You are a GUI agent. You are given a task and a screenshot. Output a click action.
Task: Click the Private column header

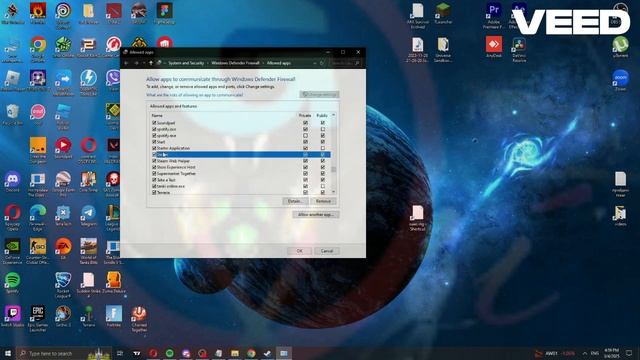(305, 116)
